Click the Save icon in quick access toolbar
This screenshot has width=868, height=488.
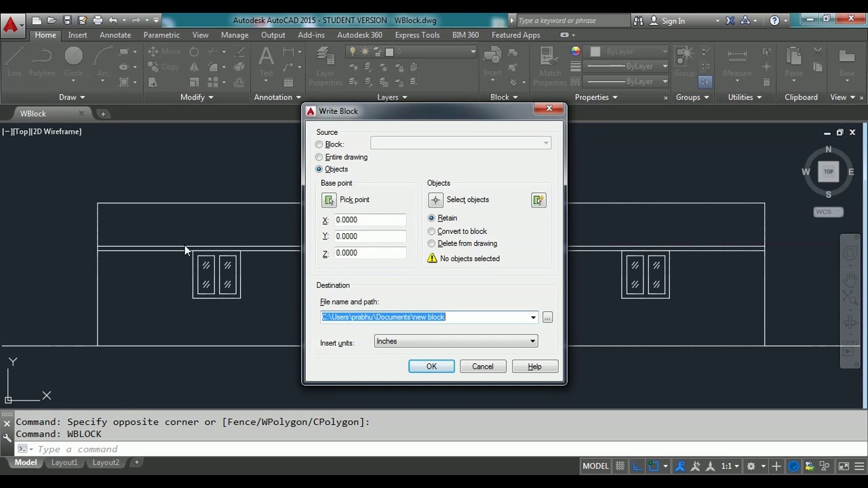click(x=67, y=20)
